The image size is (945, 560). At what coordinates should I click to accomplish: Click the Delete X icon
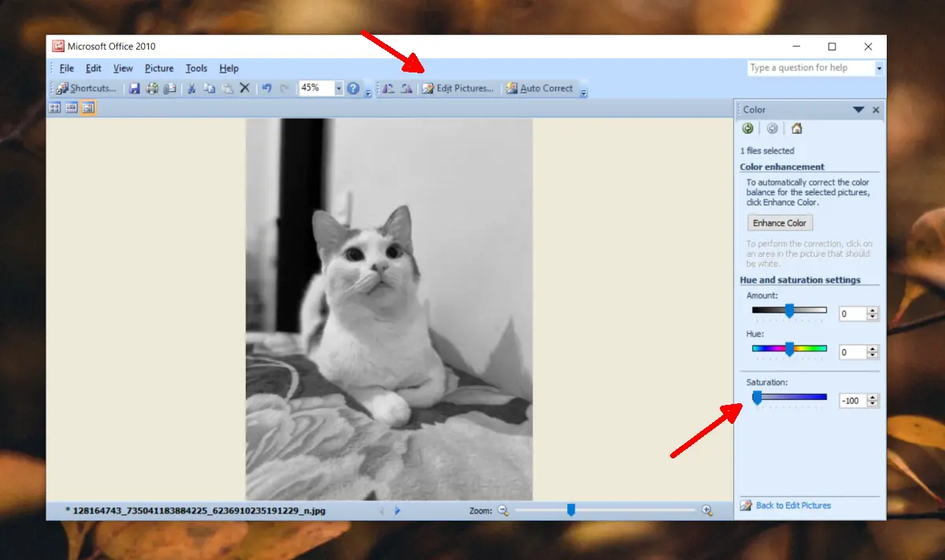coord(244,88)
